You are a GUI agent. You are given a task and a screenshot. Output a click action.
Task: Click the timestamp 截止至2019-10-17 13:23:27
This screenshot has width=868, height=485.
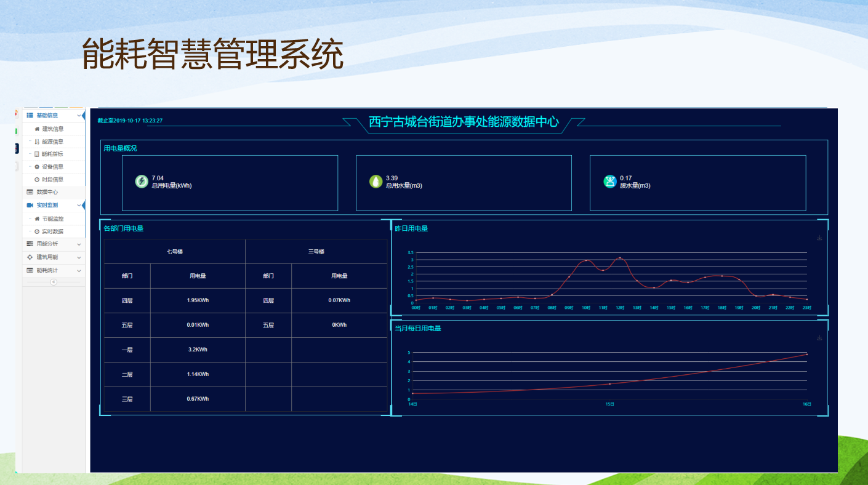click(x=130, y=121)
